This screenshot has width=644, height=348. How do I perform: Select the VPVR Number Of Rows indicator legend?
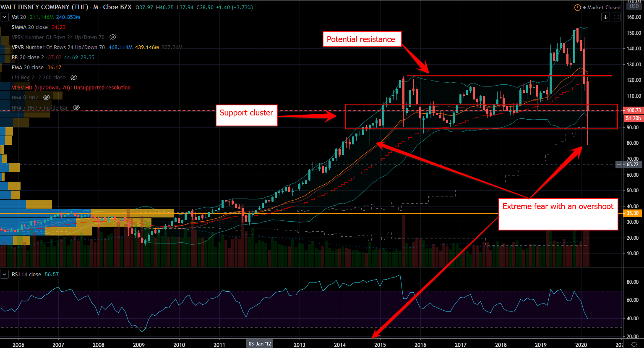[x=58, y=47]
